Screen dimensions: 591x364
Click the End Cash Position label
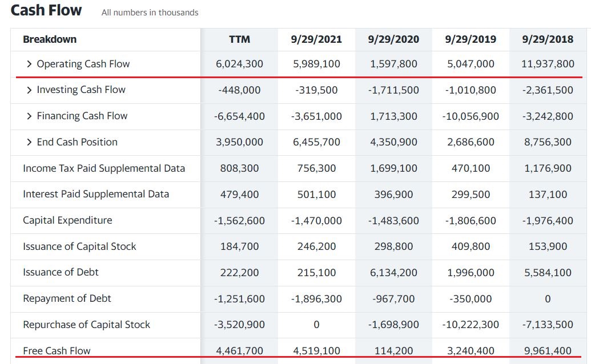click(77, 142)
